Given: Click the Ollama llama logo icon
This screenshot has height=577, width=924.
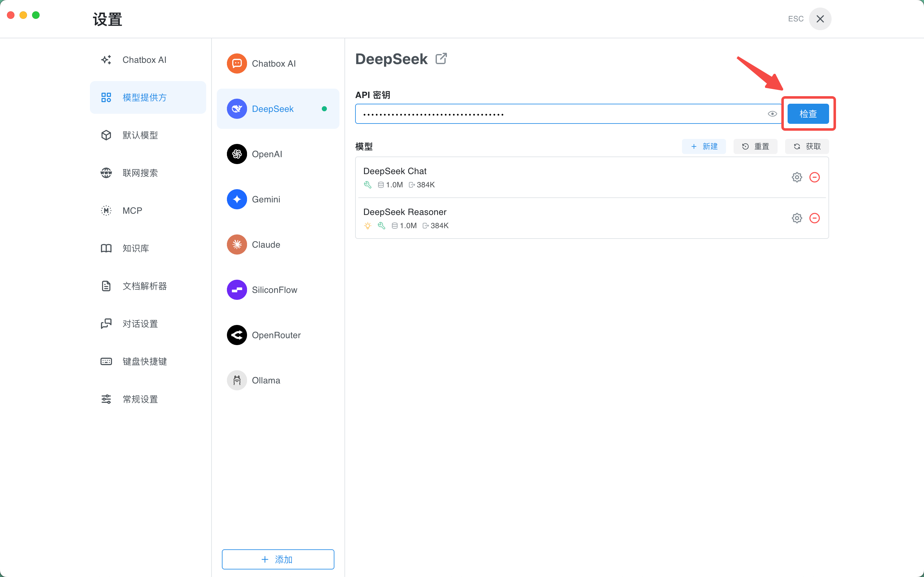Looking at the screenshot, I should point(237,381).
